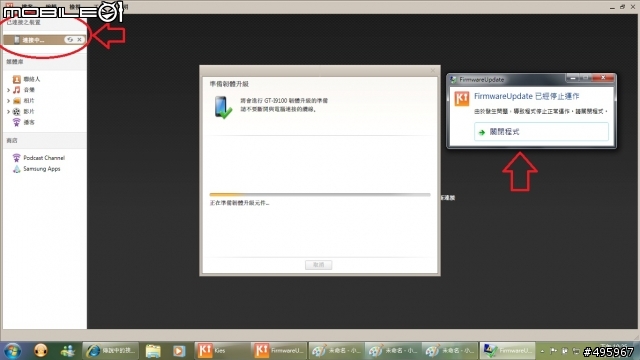Open the 相片 photos library icon
640x360 pixels.
tap(16, 100)
